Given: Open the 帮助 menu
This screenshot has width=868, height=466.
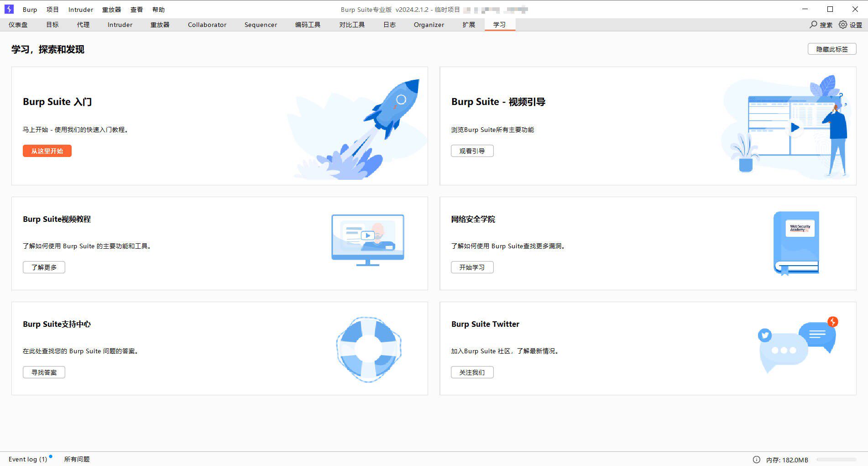Looking at the screenshot, I should pos(158,10).
